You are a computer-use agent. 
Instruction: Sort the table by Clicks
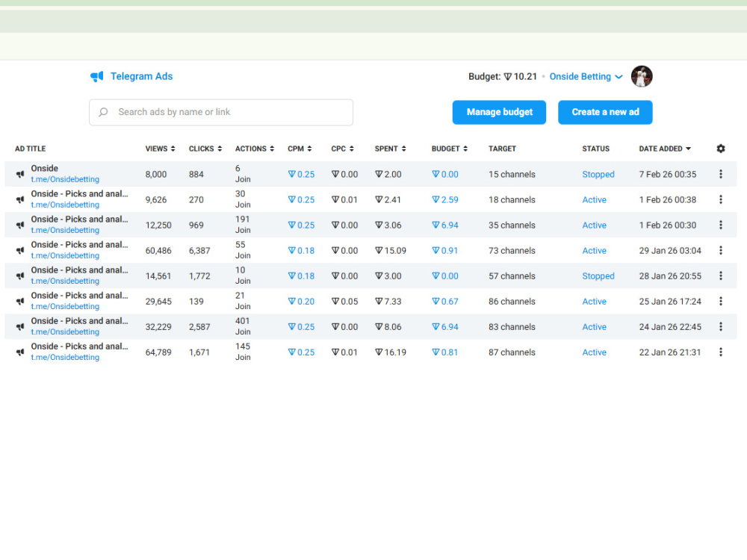coord(205,149)
